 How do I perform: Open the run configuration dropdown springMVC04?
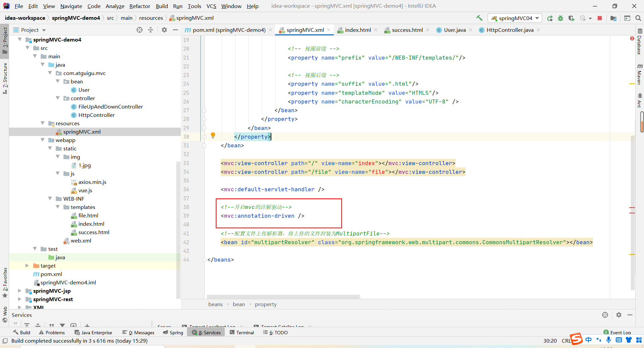pos(515,18)
